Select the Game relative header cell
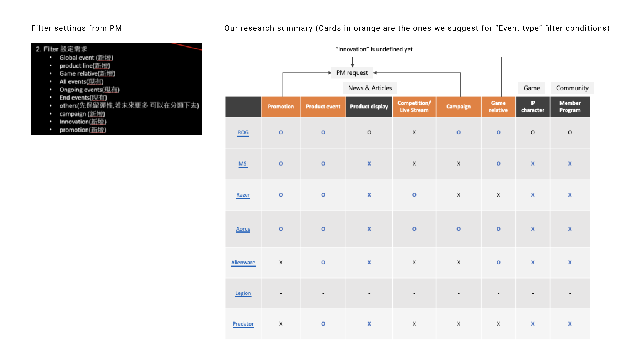 click(498, 107)
